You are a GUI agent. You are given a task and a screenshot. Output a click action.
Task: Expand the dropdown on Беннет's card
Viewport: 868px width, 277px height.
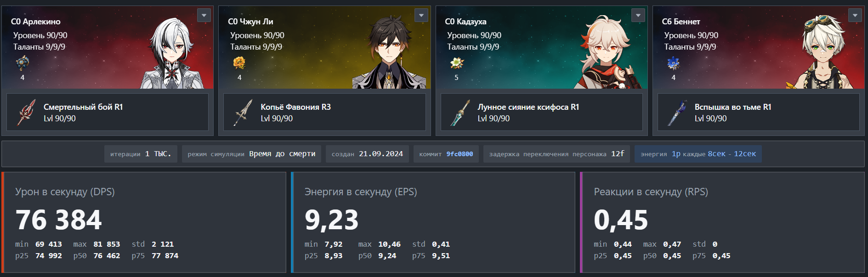[855, 15]
